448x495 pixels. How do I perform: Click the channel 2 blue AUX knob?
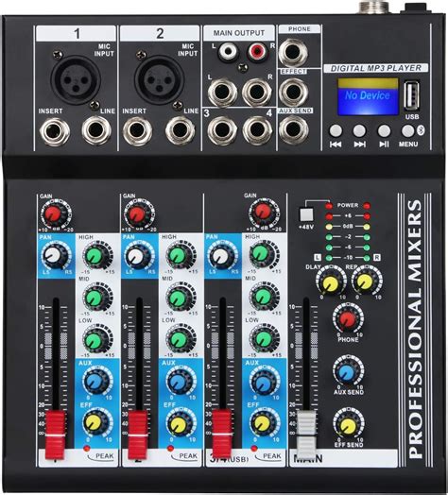(x=181, y=382)
